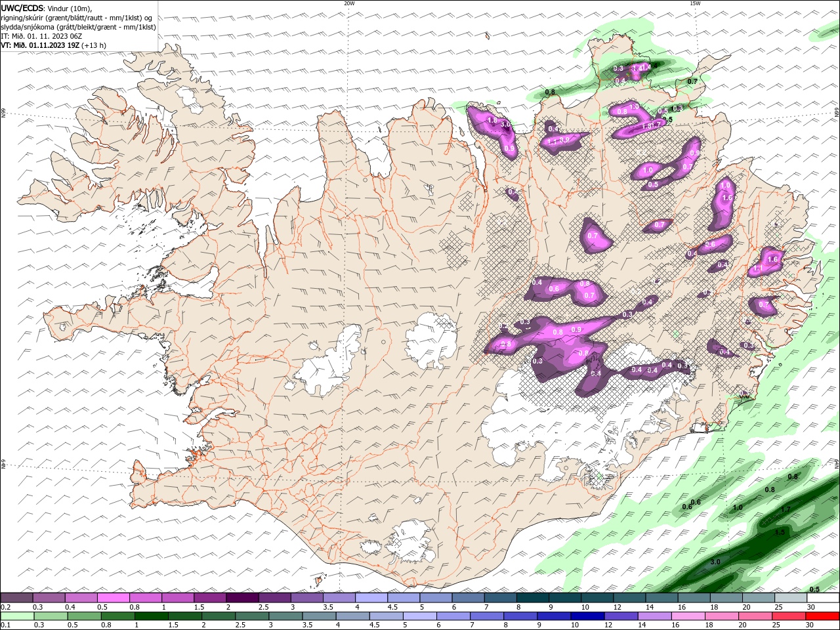This screenshot has height=630, width=840.
Task: Click the 'IT: Mið. 01. 11. 2023 06Z' line
Action: pyautogui.click(x=41, y=36)
